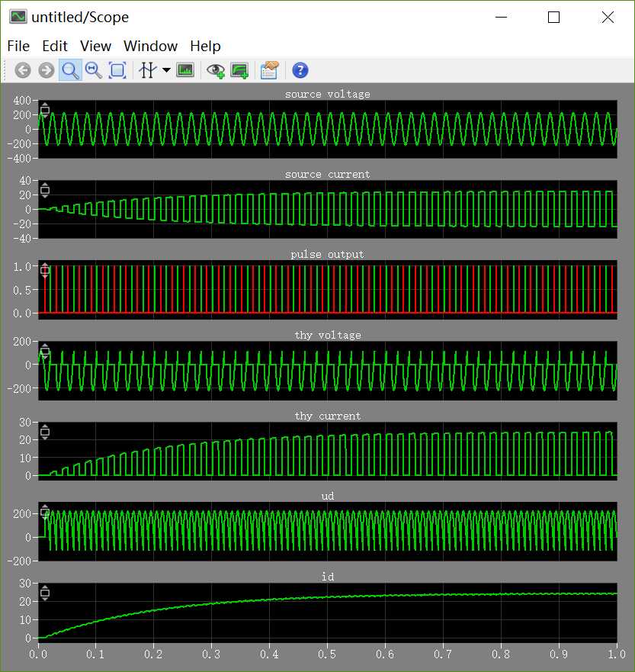635x672 pixels.
Task: Click the 'pulse output' plot title
Action: [x=328, y=255]
